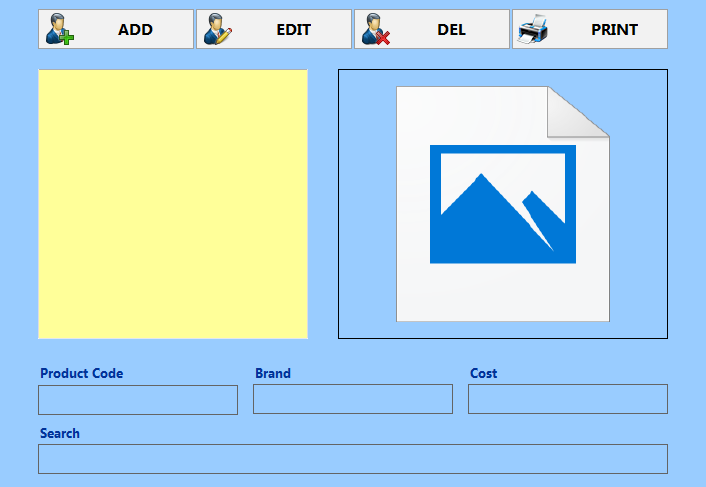Screen dimensions: 706x487
Task: Click the delete-user icon with red X
Action: [376, 29]
